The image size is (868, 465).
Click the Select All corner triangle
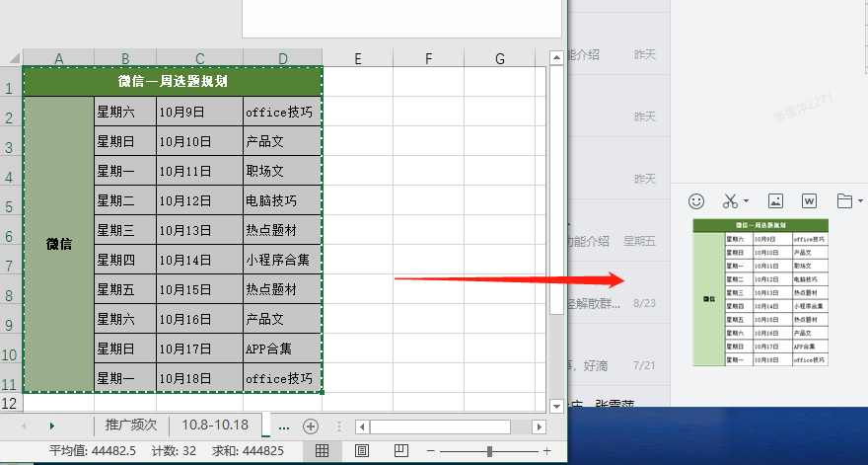point(13,57)
